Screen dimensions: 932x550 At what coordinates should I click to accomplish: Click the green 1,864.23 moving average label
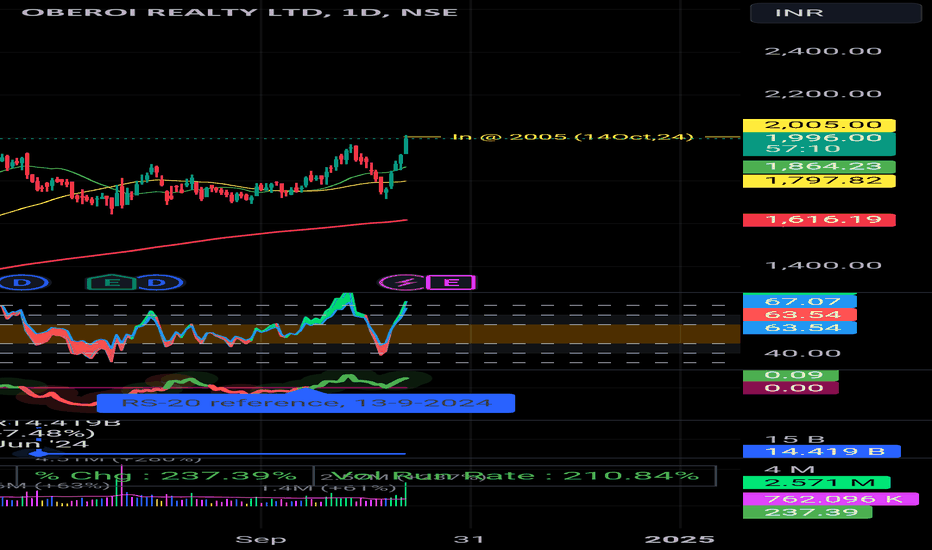(819, 166)
